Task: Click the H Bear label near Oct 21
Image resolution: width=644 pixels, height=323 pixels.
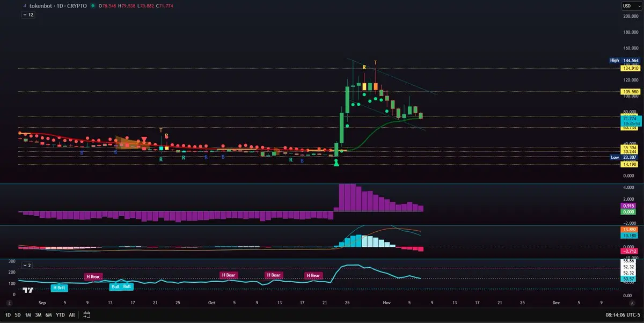Action: click(314, 276)
